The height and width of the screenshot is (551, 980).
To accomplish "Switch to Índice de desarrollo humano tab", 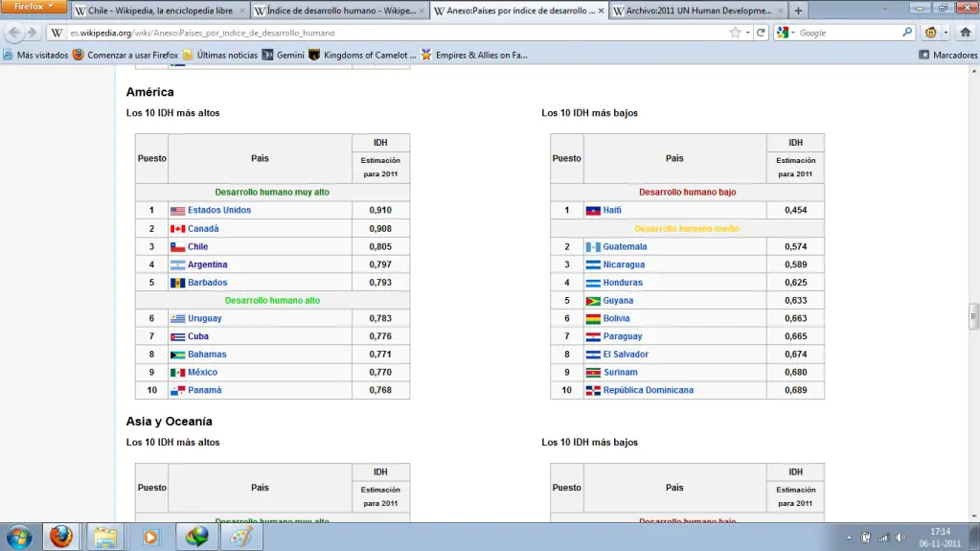I will coord(339,11).
